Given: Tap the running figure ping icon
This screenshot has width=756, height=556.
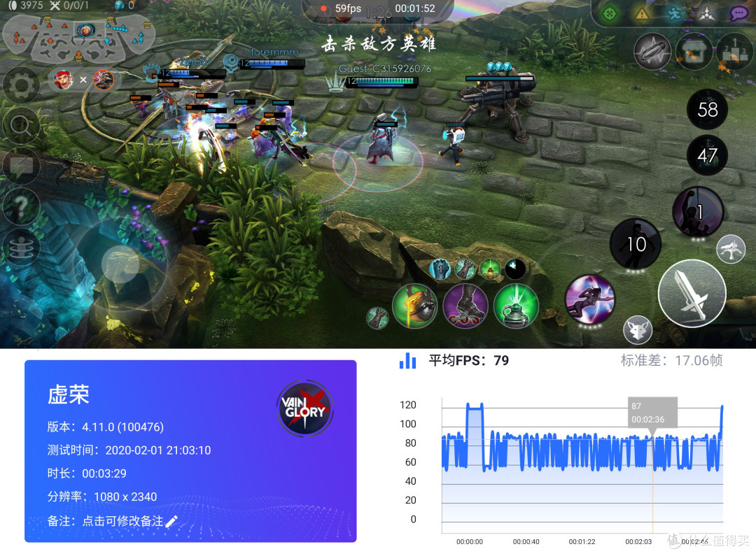Looking at the screenshot, I should coord(675,13).
